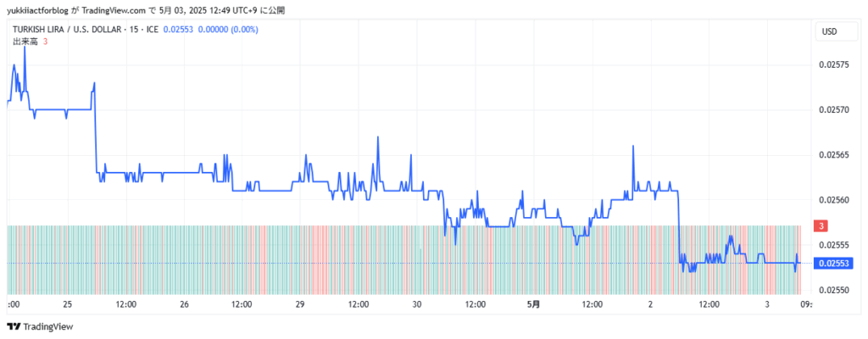
Task: Click the 0.02560 price axis label
Action: (833, 200)
